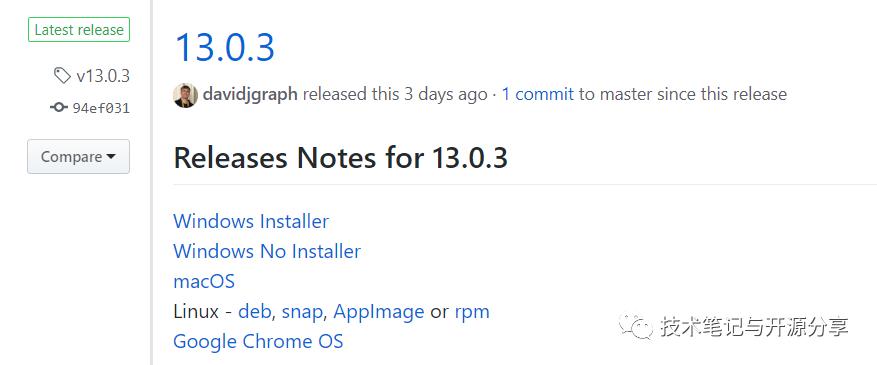View the 1 commit link
877x365 pixels.
coord(537,94)
